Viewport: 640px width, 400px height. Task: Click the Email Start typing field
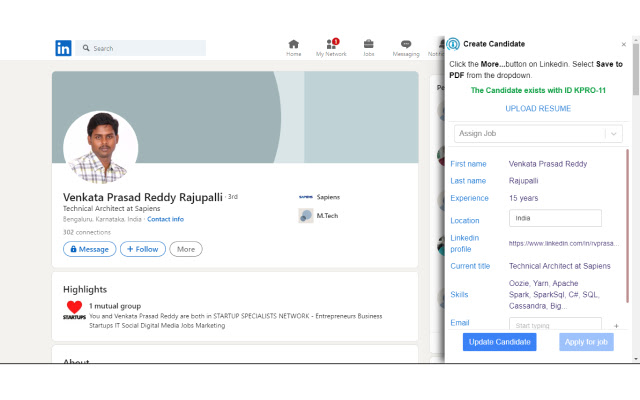(x=555, y=324)
